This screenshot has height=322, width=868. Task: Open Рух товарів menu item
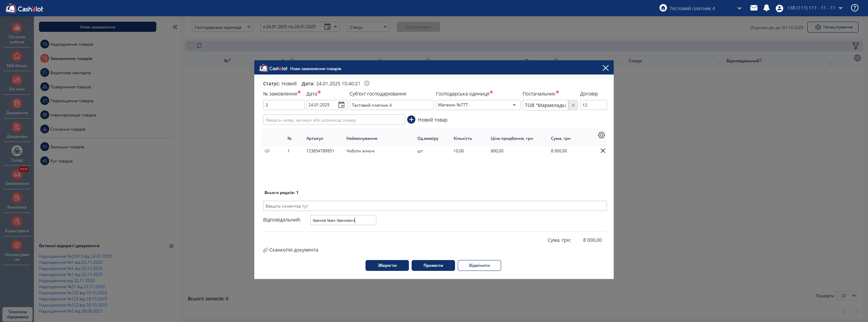[x=57, y=161]
